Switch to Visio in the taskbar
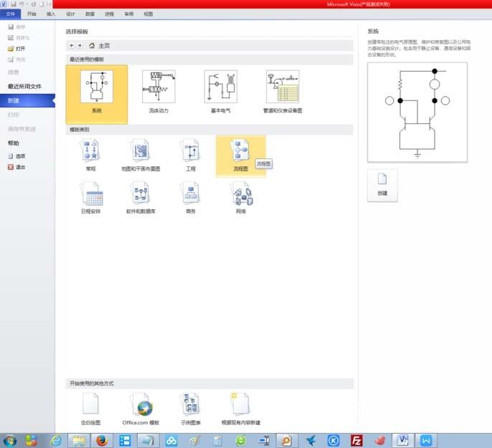The width and height of the screenshot is (492, 448). (x=403, y=441)
